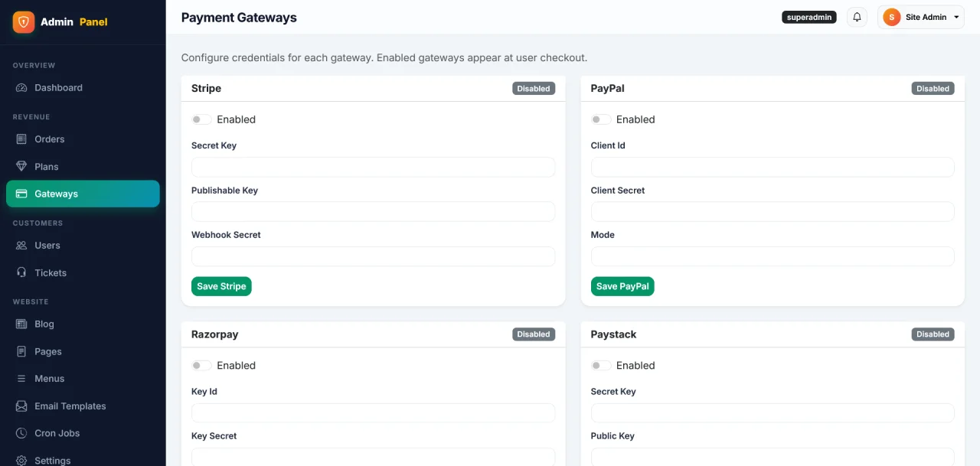Focus the Stripe Secret Key field
The height and width of the screenshot is (466, 980).
click(373, 168)
